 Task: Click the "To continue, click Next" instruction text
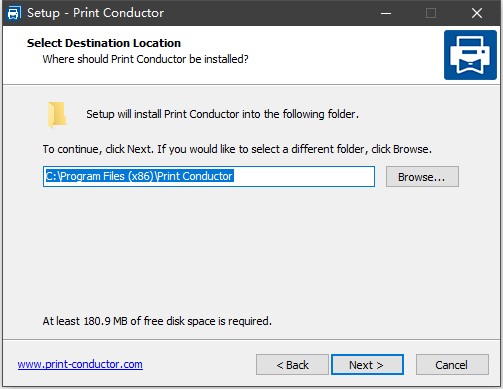coord(237,149)
